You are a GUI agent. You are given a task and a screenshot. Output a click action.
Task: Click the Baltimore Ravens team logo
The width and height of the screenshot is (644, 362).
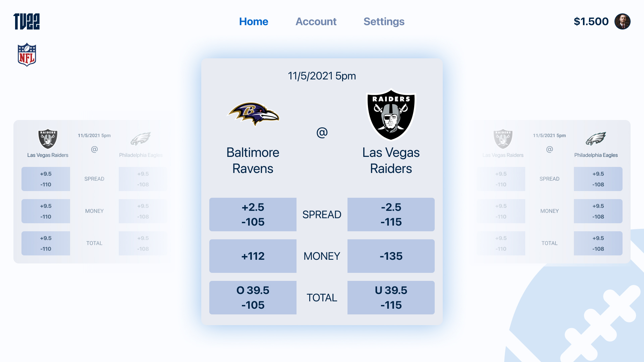pos(253,114)
